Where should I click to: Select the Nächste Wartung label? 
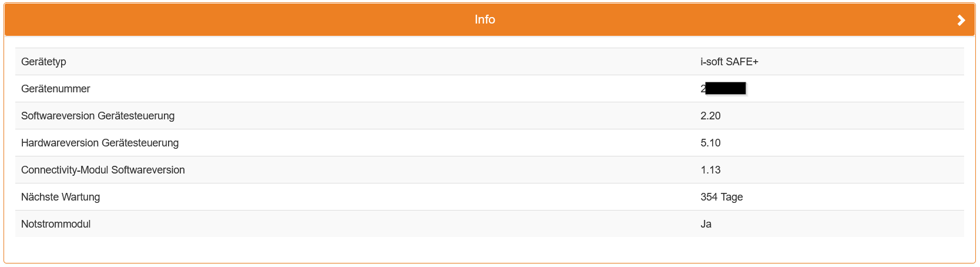pyautogui.click(x=61, y=197)
